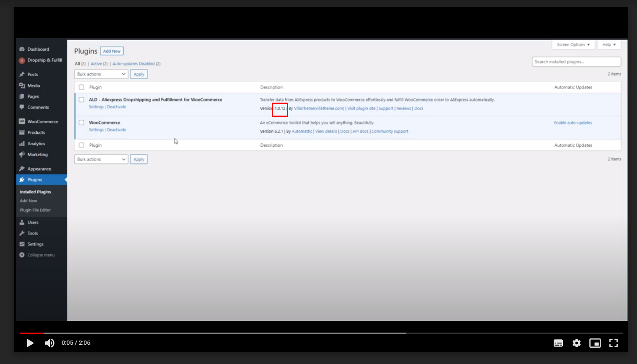Viewport: 637px width, 364px height.
Task: Seek in the video progress bar
Action: [x=321, y=333]
